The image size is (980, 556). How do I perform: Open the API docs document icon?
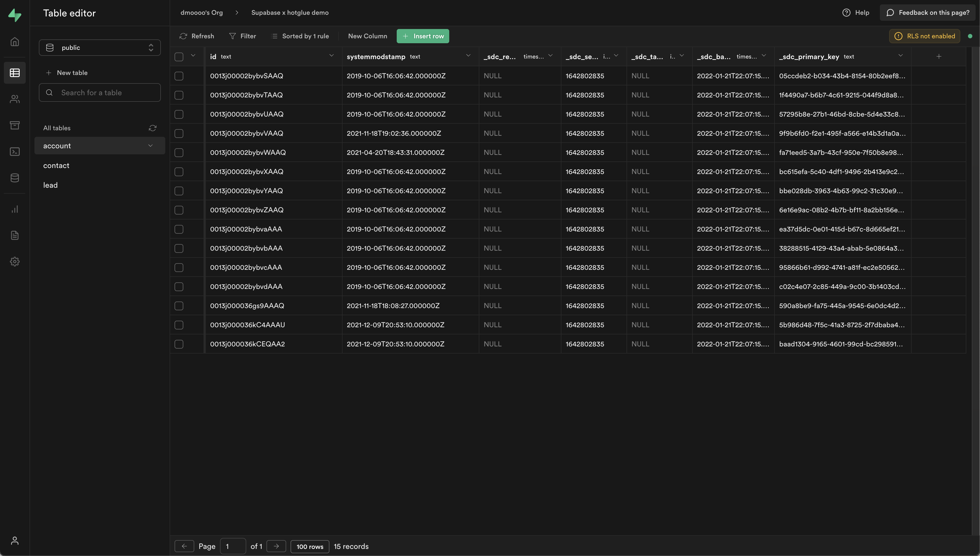click(15, 235)
